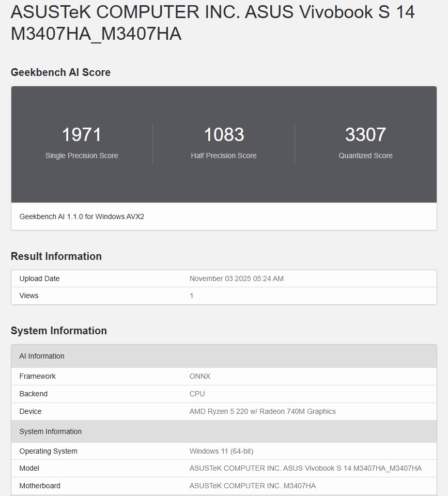This screenshot has width=448, height=496.
Task: Select the Geekbench AI Score heading
Action: pyautogui.click(x=61, y=72)
